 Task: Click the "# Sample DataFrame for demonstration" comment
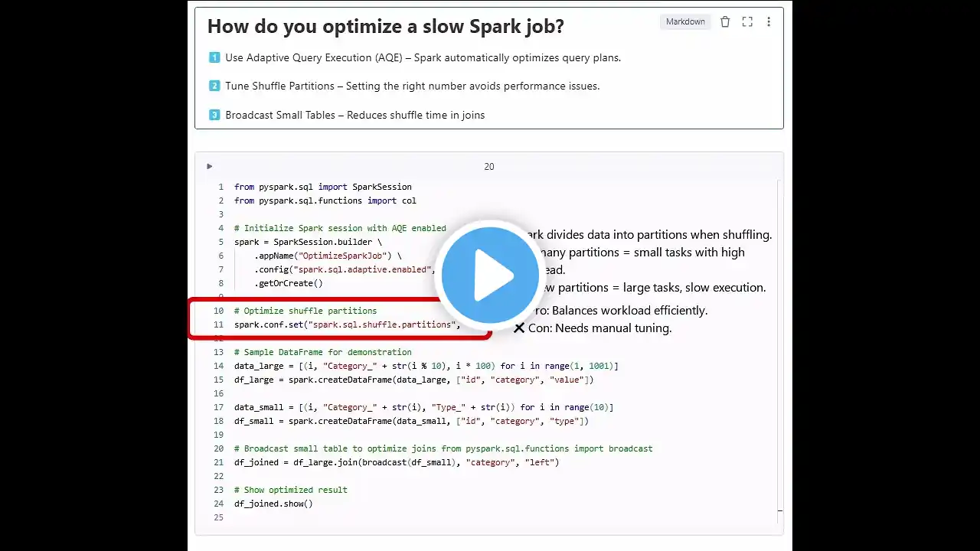tap(323, 352)
